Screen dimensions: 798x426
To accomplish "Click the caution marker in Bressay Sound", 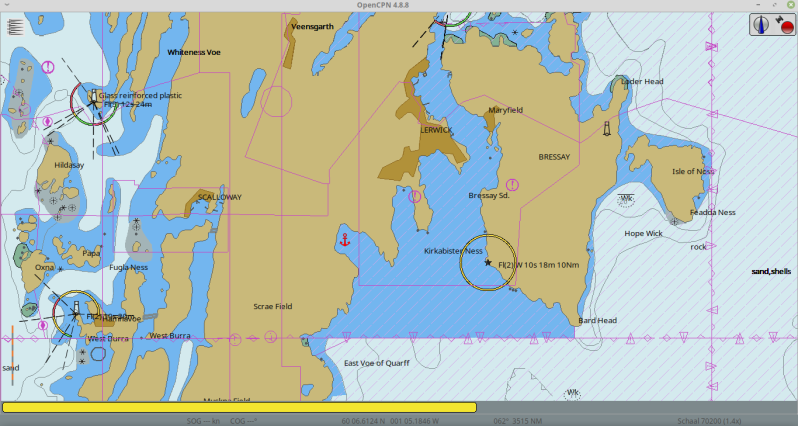I will pos(512,185).
